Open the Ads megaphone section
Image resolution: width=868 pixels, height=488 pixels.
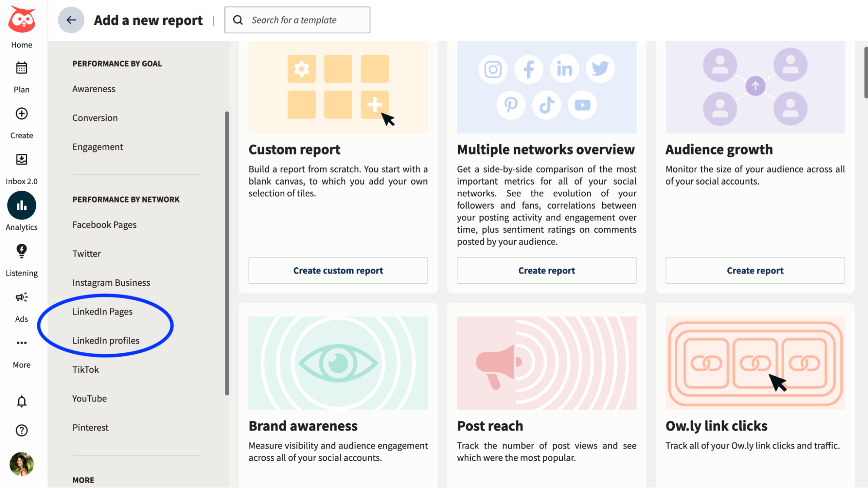pyautogui.click(x=21, y=297)
